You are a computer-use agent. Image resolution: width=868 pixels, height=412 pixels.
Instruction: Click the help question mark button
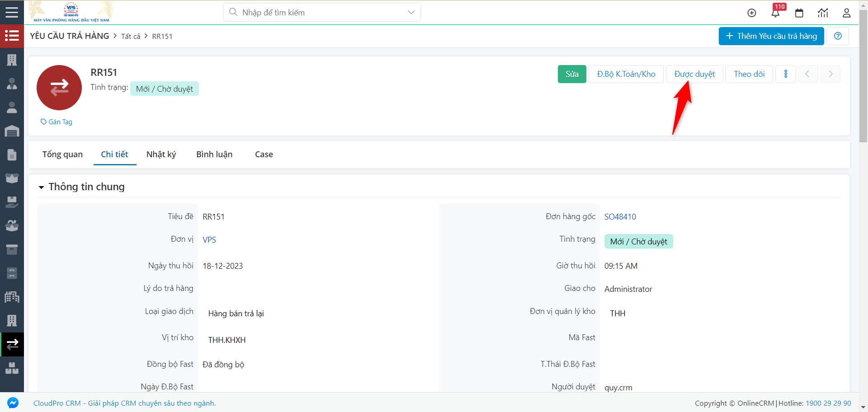tap(838, 36)
